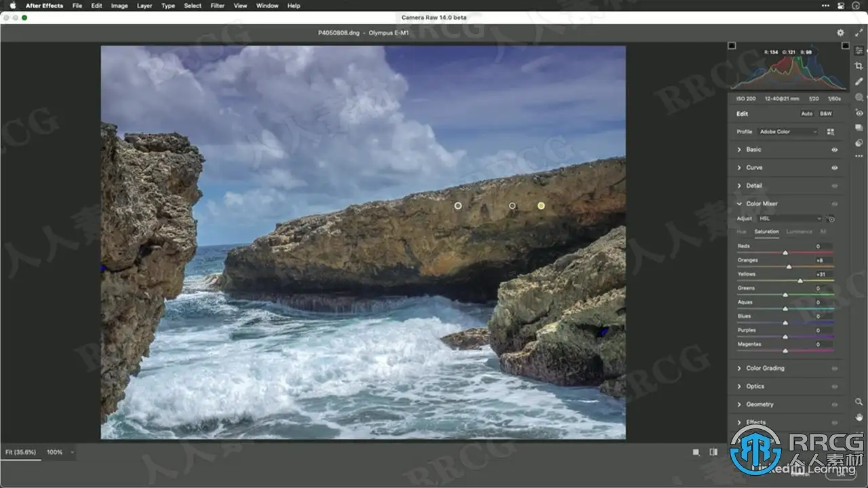Open the Snapshots panel icon
868x488 pixels.
859,127
